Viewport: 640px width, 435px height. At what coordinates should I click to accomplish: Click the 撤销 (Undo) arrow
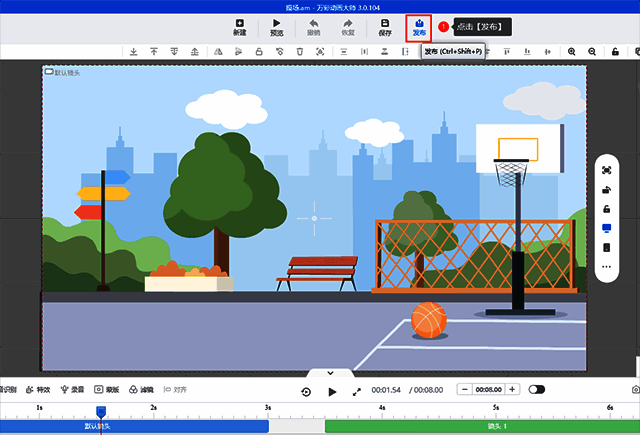tap(314, 27)
